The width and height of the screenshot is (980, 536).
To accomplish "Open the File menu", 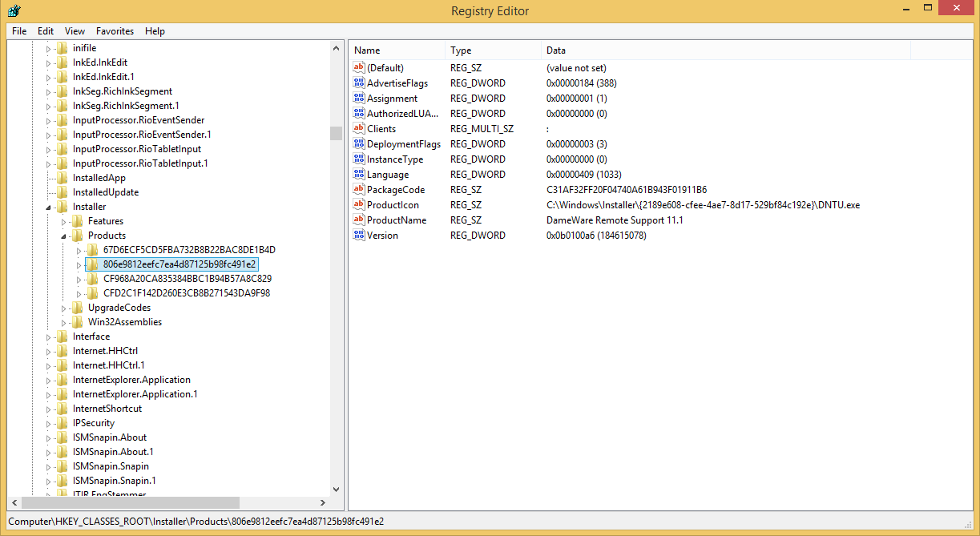I will pyautogui.click(x=19, y=31).
